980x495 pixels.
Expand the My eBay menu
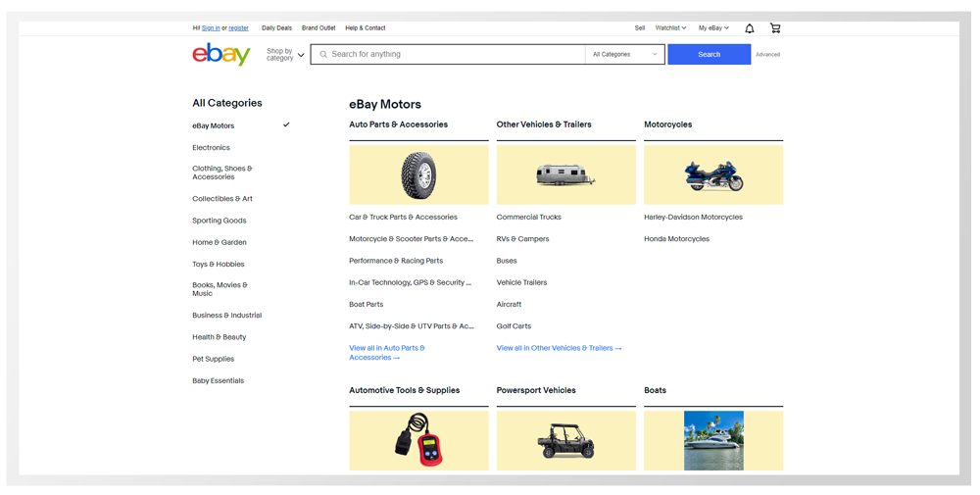(x=712, y=28)
